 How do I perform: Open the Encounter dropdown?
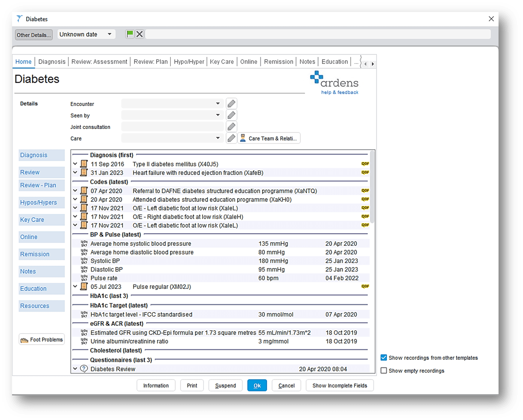click(x=172, y=103)
